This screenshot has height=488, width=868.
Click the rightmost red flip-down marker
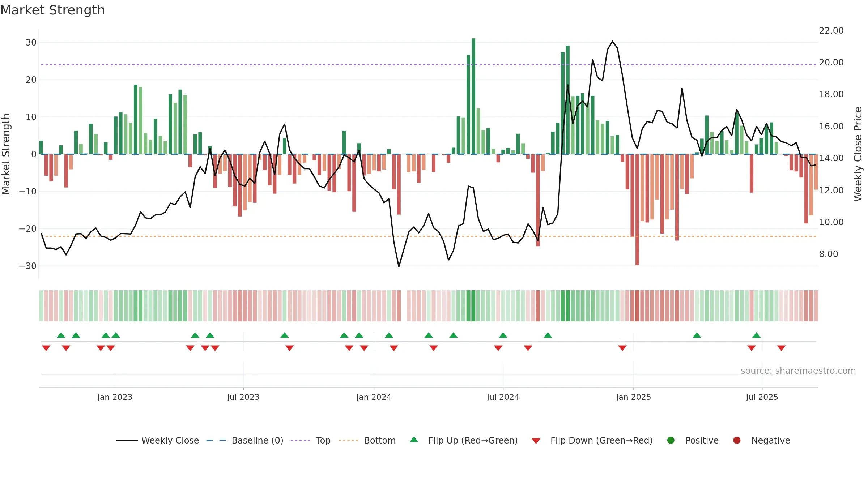(781, 348)
